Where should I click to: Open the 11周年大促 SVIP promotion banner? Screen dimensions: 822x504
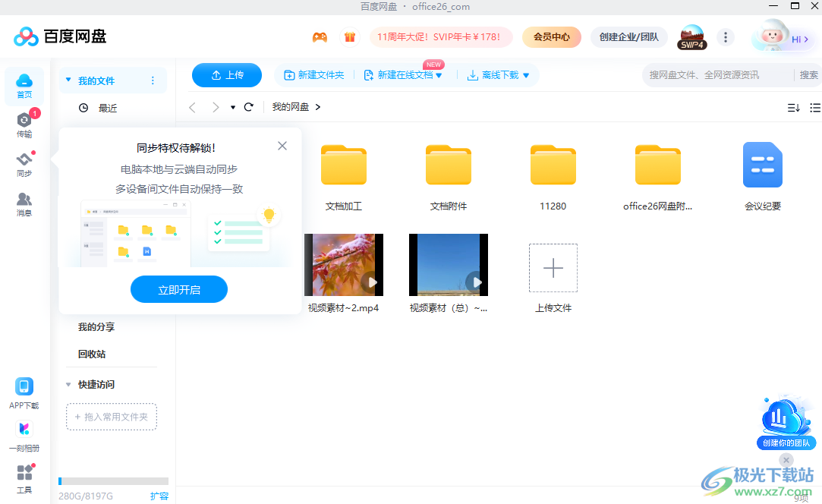440,37
